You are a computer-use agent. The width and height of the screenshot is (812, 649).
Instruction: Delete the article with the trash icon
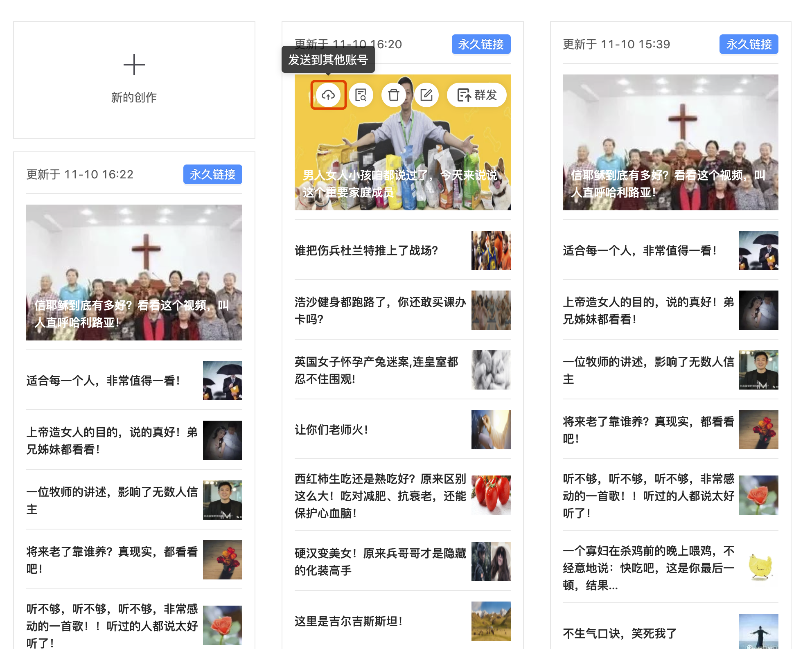394,95
